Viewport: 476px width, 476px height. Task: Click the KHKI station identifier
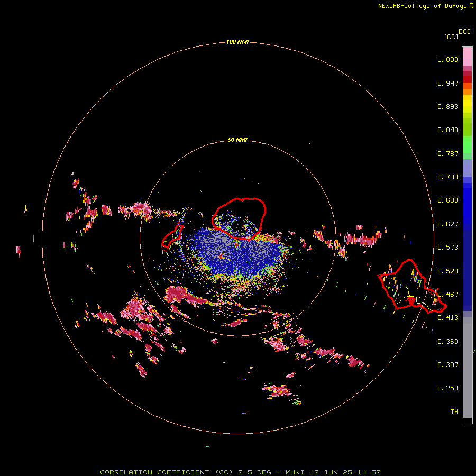pyautogui.click(x=295, y=472)
